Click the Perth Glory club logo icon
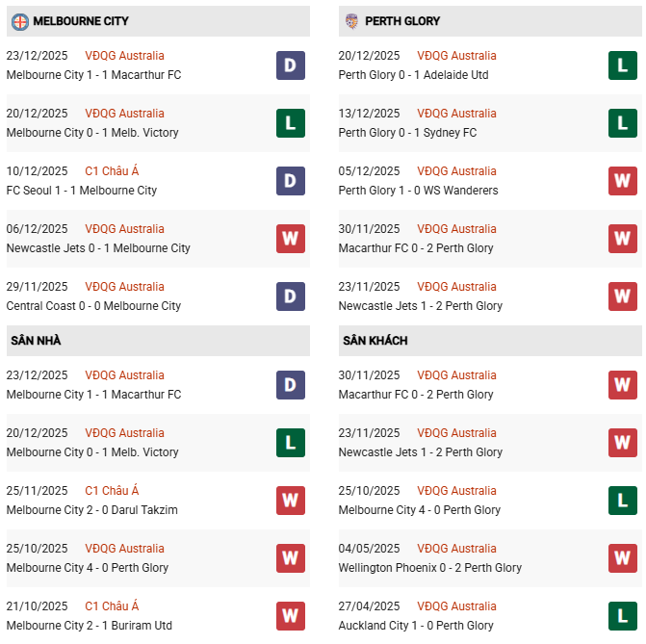 [x=352, y=21]
